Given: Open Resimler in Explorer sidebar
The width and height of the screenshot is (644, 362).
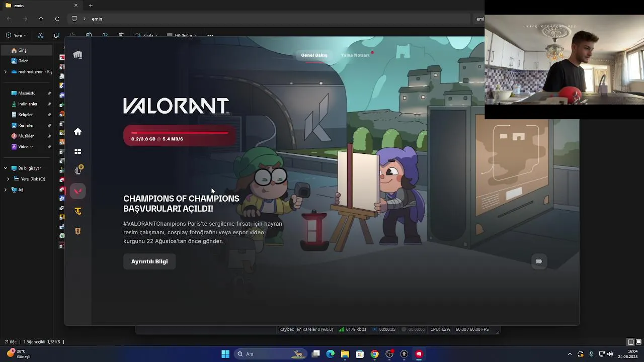Looking at the screenshot, I should coord(26,125).
